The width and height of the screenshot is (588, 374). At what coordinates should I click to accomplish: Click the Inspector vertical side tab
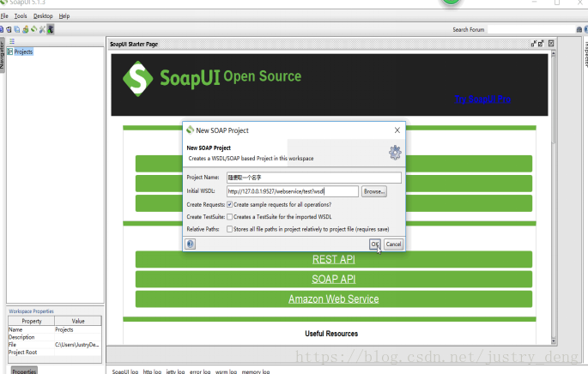click(x=585, y=53)
